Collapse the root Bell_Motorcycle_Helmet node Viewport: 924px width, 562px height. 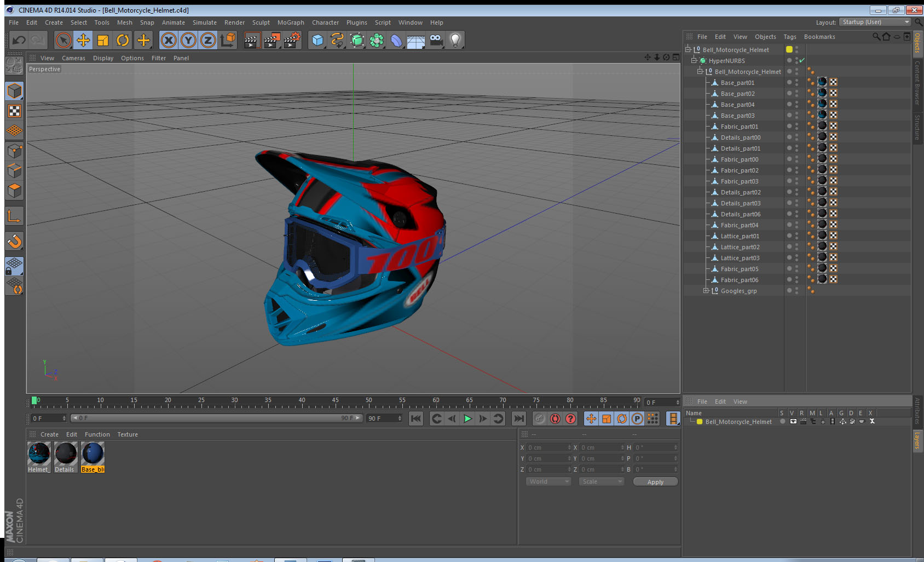[688, 49]
